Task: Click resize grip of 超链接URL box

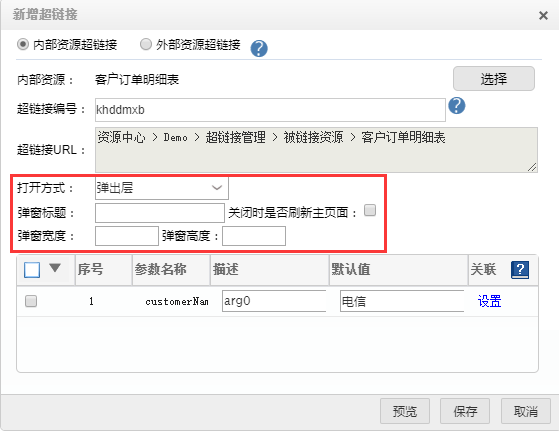Action: (532, 167)
